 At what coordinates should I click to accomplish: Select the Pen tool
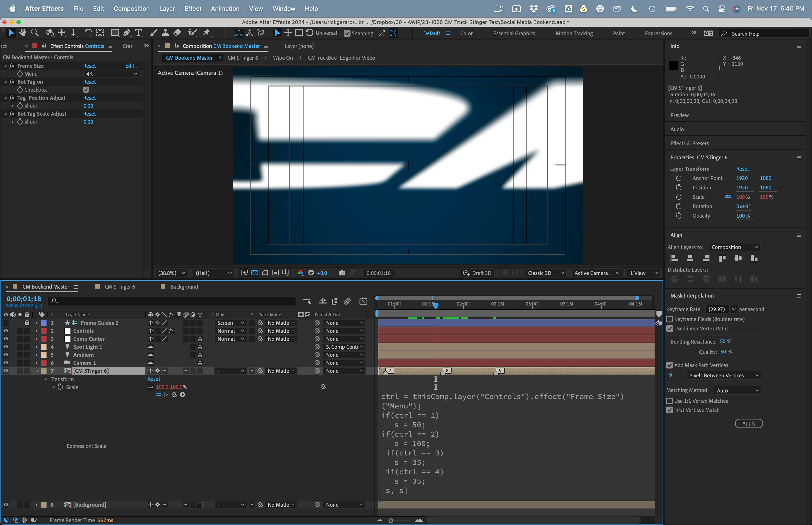pyautogui.click(x=127, y=33)
